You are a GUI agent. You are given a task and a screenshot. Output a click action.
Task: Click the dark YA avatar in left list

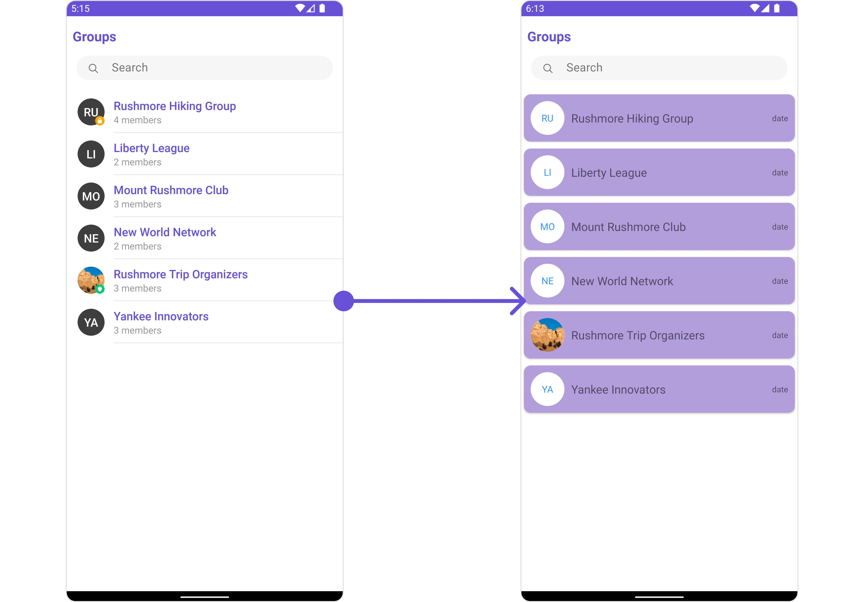(x=91, y=322)
